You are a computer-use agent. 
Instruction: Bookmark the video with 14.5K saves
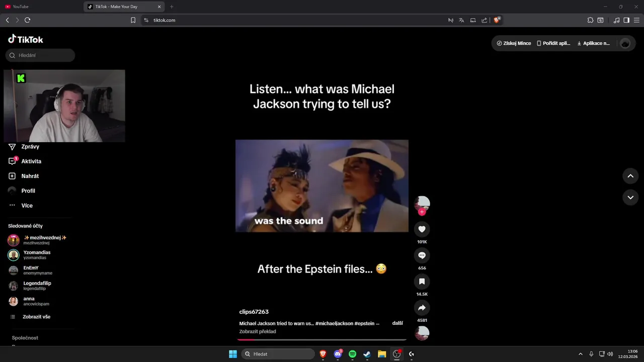click(422, 282)
